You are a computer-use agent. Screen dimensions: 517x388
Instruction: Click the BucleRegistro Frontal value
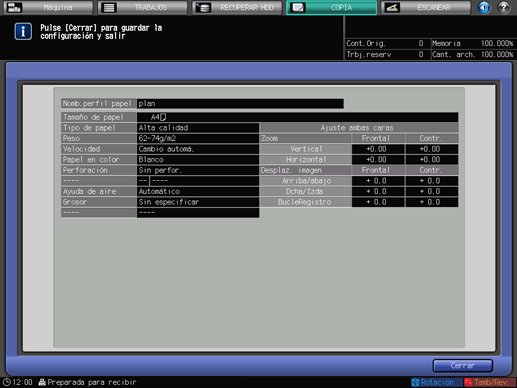click(378, 202)
